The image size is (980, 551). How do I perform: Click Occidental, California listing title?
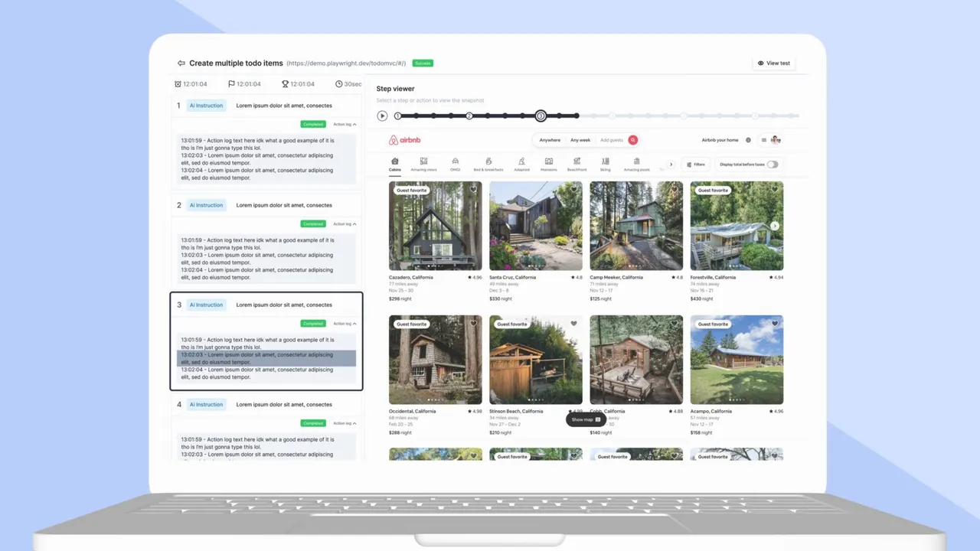coord(413,411)
